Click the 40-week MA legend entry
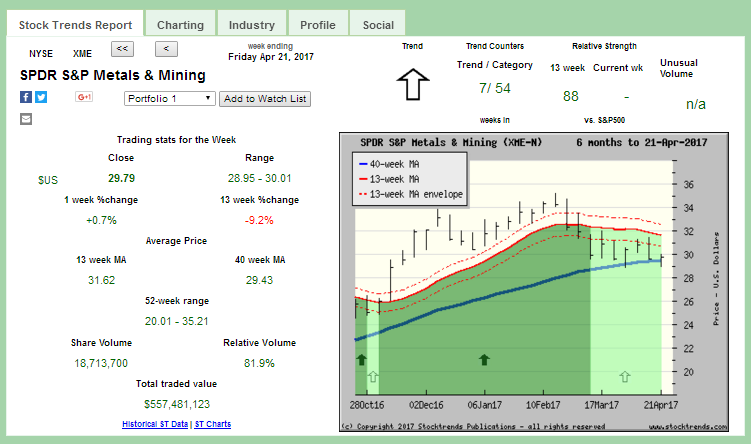 click(x=389, y=164)
